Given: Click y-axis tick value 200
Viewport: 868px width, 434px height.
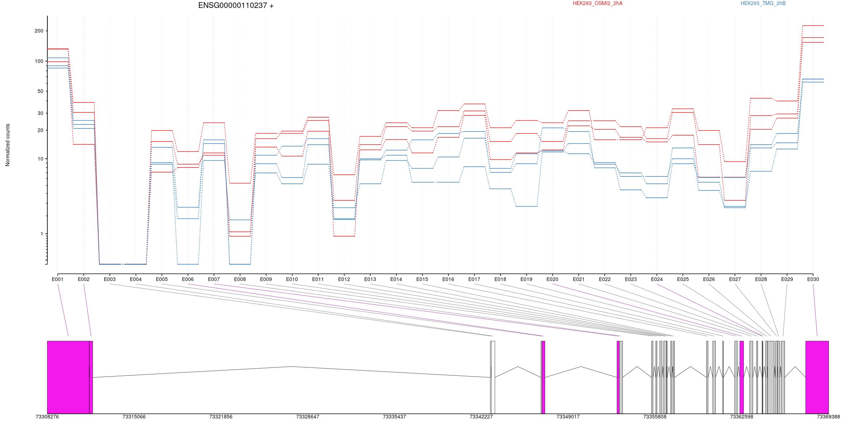Looking at the screenshot, I should (x=39, y=31).
